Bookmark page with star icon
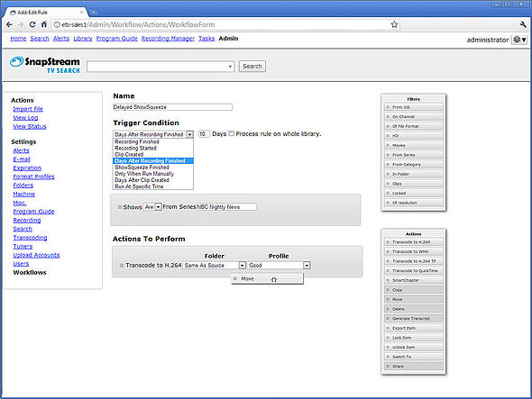The width and height of the screenshot is (532, 399). coord(394,24)
